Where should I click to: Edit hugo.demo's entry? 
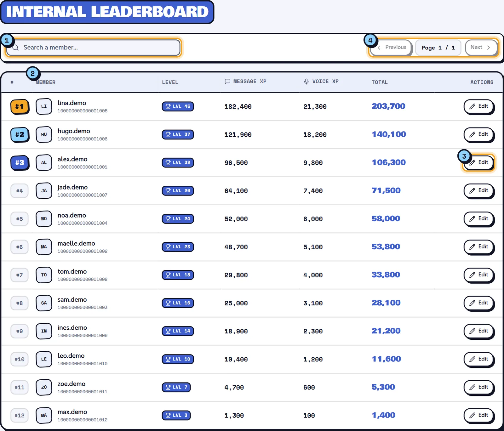click(x=478, y=134)
